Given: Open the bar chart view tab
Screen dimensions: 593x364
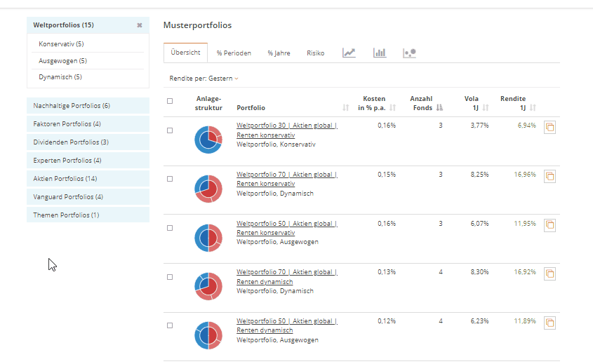Looking at the screenshot, I should pyautogui.click(x=380, y=53).
